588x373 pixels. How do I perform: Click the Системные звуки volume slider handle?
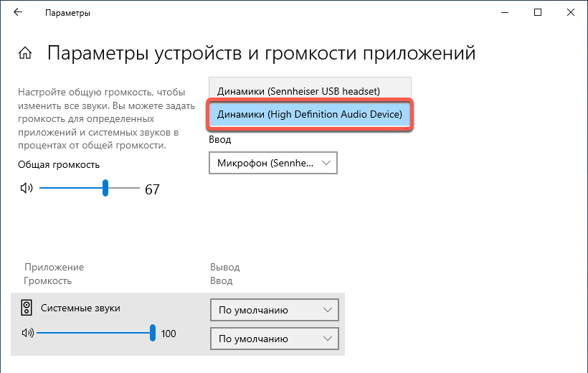pyautogui.click(x=153, y=333)
